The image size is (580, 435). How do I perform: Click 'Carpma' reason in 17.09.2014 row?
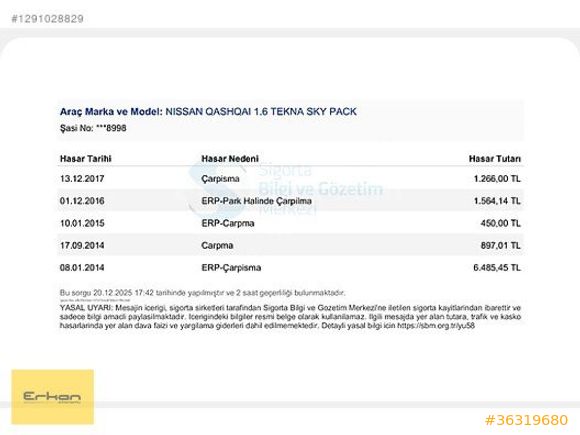point(217,246)
